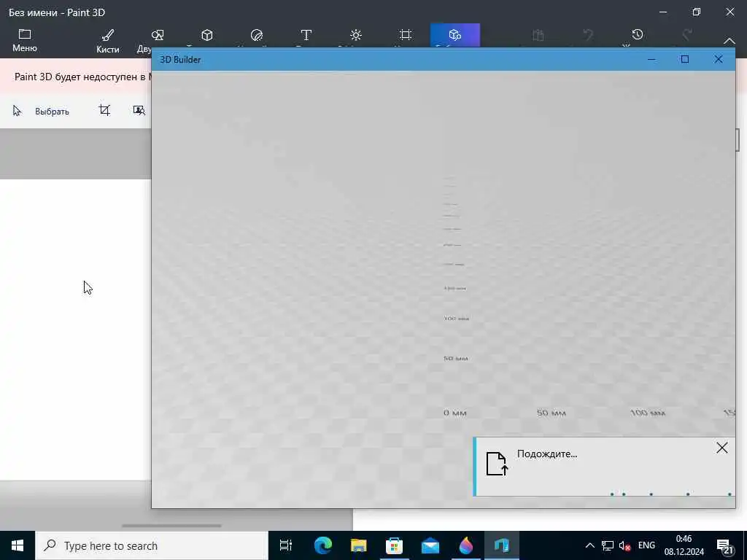Open the Effects sun icon tool

point(355,35)
